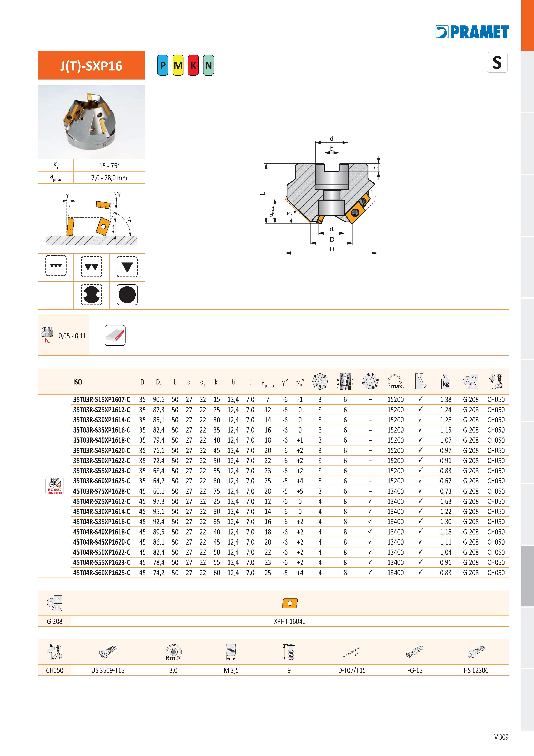The width and height of the screenshot is (534, 756).
Task: Click the US 3509-T15 screw designation
Action: coord(108,670)
